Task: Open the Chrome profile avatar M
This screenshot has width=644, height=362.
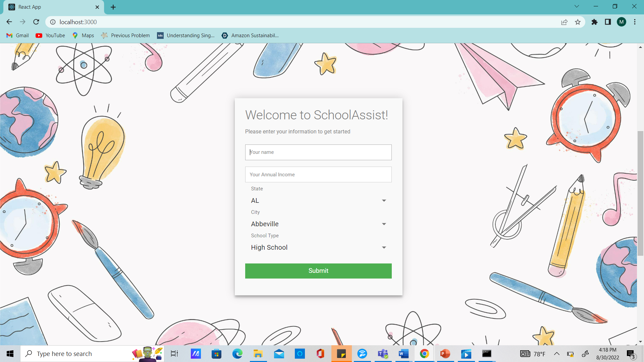Action: pos(621,22)
